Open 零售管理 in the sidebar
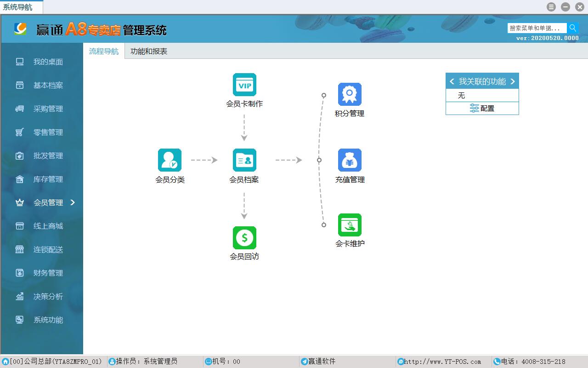The image size is (588, 368). (x=48, y=132)
